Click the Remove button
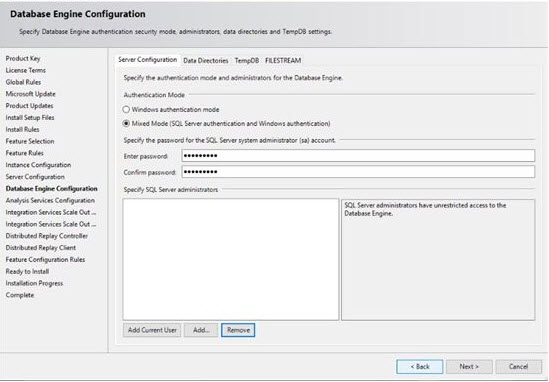 [238, 330]
